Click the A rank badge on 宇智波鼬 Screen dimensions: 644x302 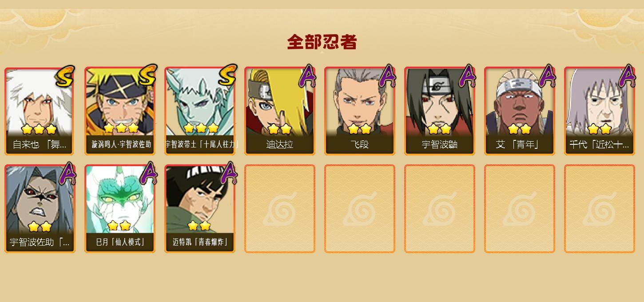(467, 76)
